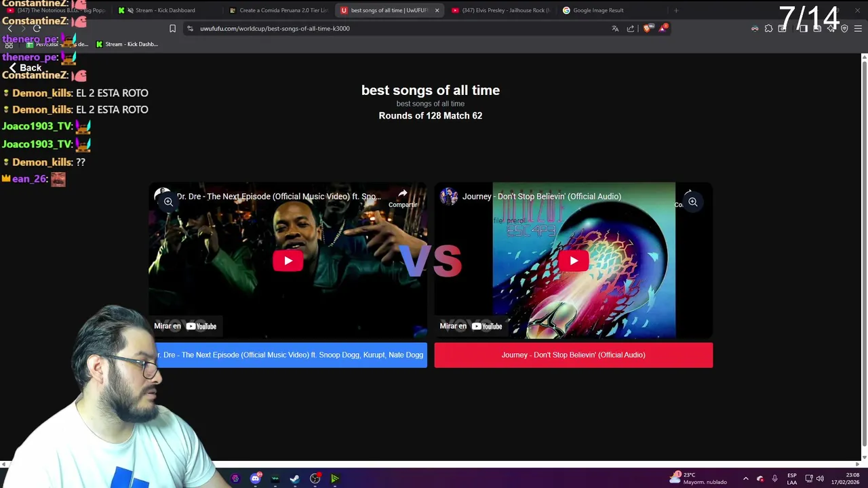868x488 pixels.
Task: Open ESP LAA keyboard language switcher
Action: tap(792, 479)
